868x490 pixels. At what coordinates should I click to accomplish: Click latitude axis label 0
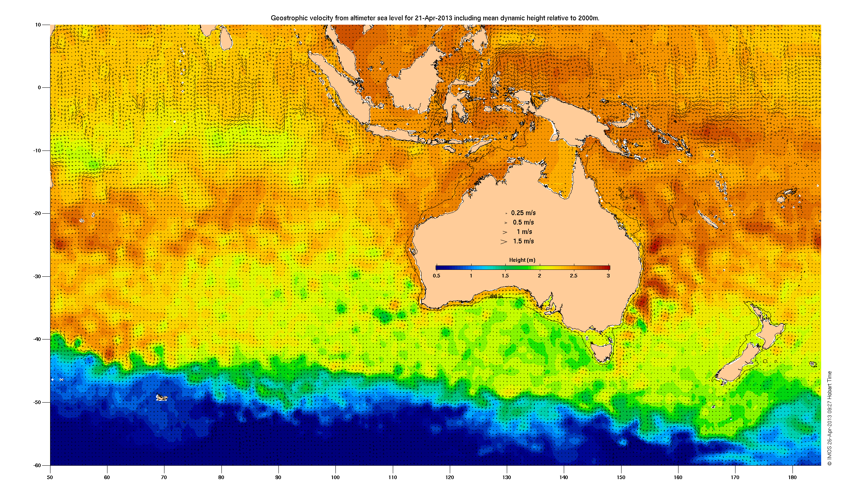40,88
